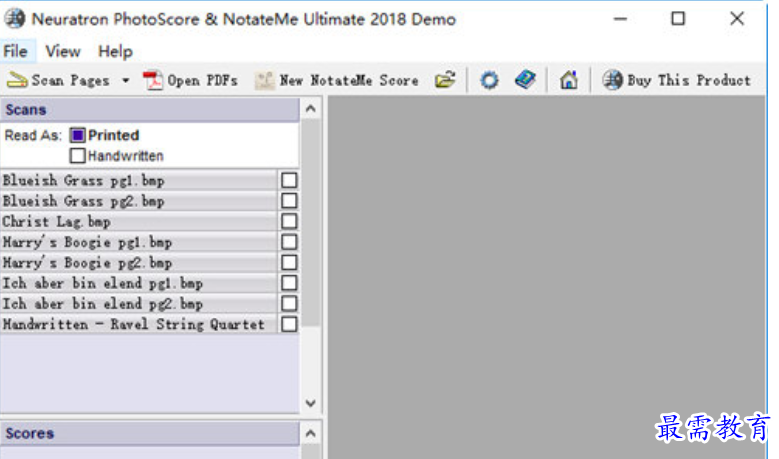Select Christ Lag.bmp scan entry
The height and width of the screenshot is (459, 779).
pos(139,222)
